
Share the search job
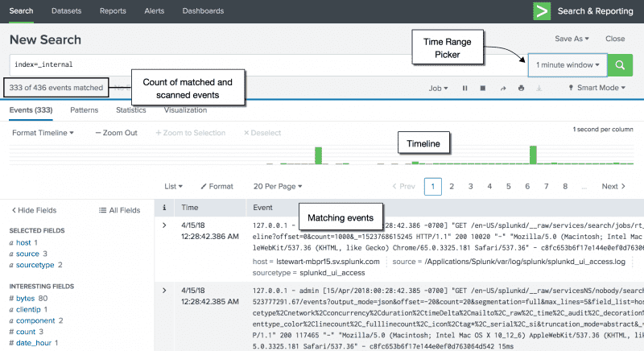coord(502,89)
